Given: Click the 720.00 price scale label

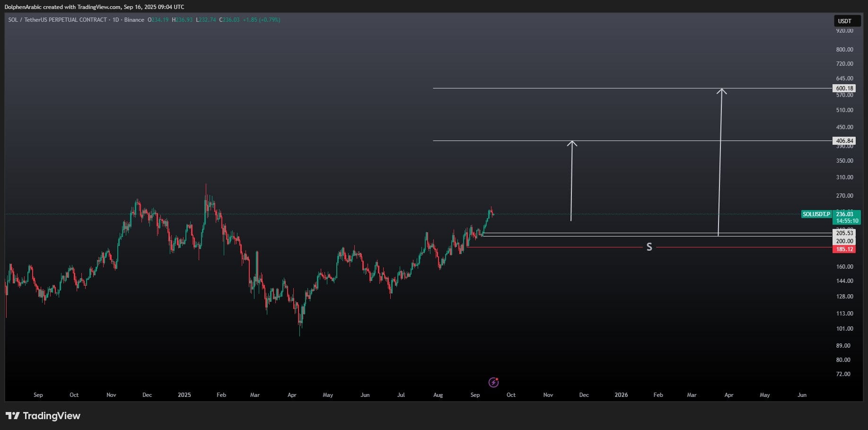Looking at the screenshot, I should (x=845, y=64).
